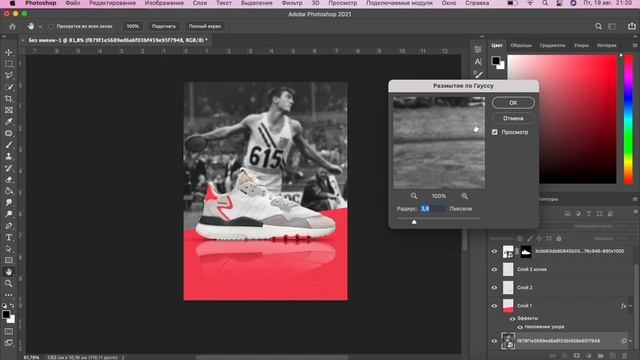Viewport: 640px width, 360px height.
Task: Select the Paint Bucket tool
Action: coord(9,191)
